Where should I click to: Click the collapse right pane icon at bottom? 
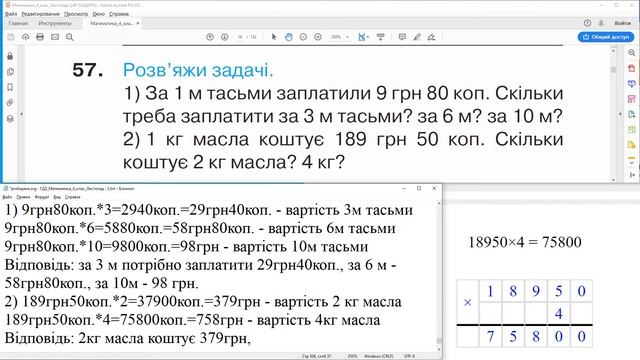point(632,175)
